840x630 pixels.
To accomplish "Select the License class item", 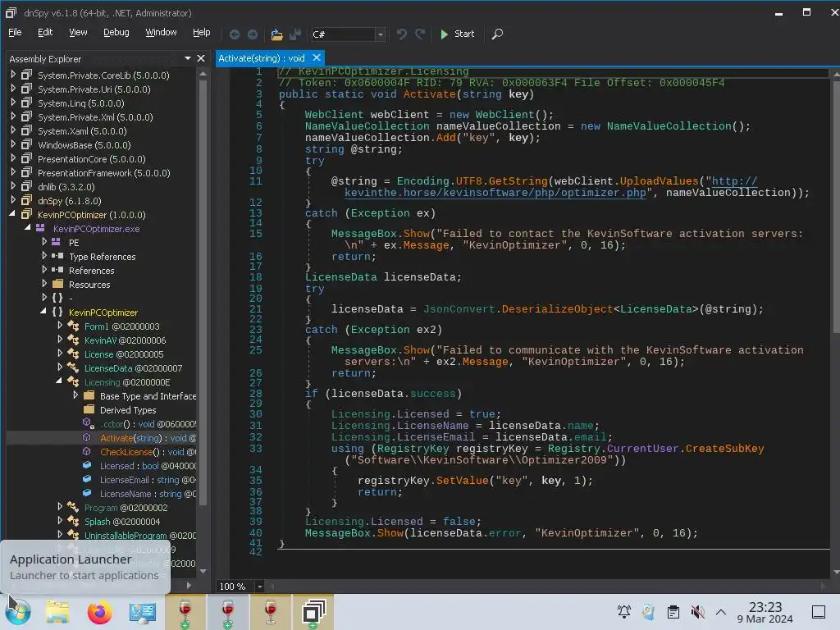I will pos(124,354).
